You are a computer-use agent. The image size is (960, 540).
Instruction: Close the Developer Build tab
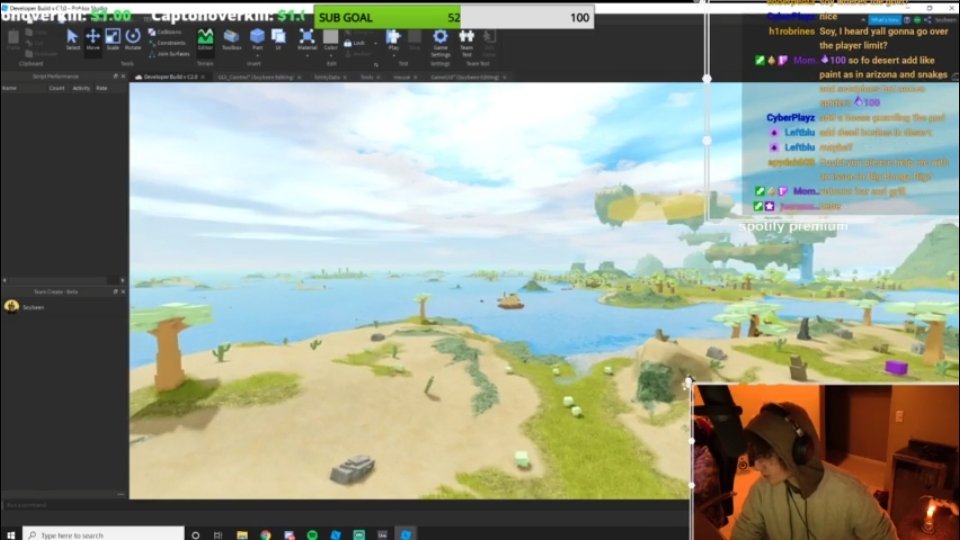[x=203, y=77]
